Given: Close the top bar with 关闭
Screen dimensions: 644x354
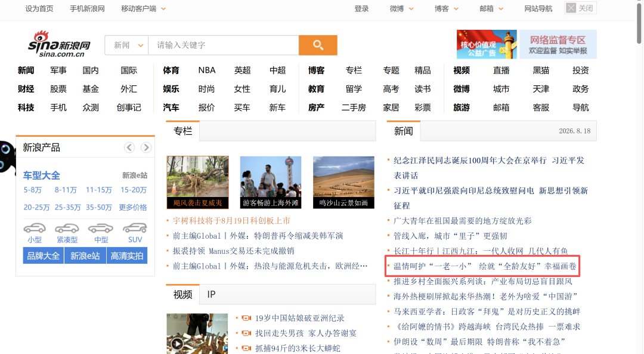Looking at the screenshot, I should click(581, 8).
